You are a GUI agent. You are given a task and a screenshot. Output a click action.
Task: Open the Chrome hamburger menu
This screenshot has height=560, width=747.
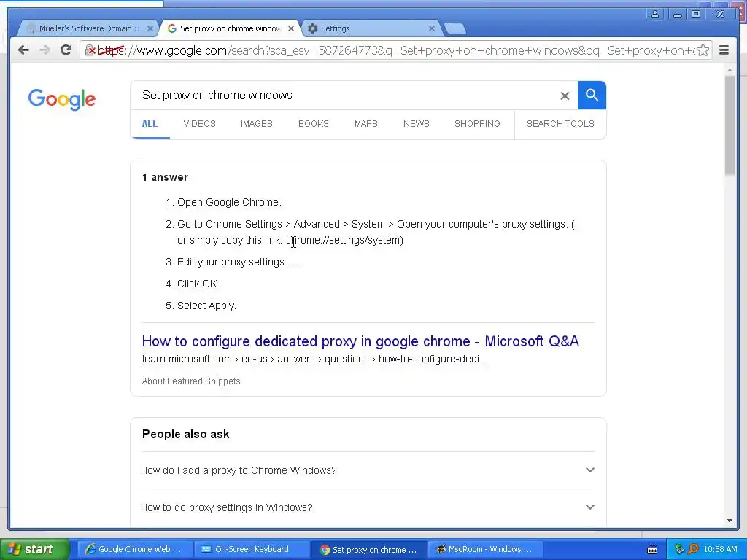[724, 50]
